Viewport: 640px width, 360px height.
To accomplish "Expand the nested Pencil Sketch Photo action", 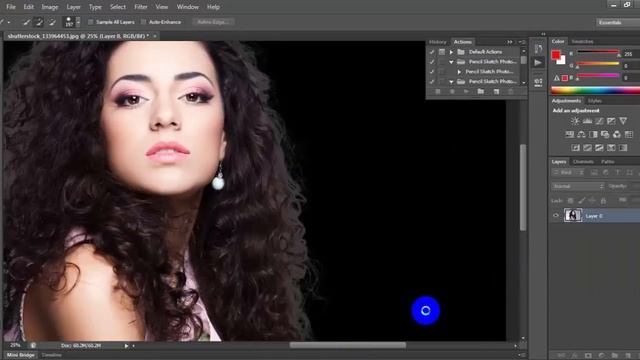I will click(459, 72).
